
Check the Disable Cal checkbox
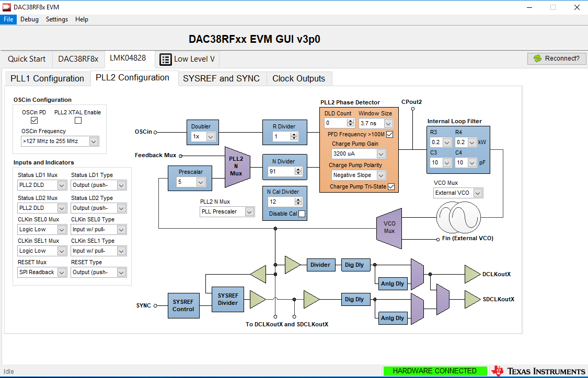(x=302, y=214)
